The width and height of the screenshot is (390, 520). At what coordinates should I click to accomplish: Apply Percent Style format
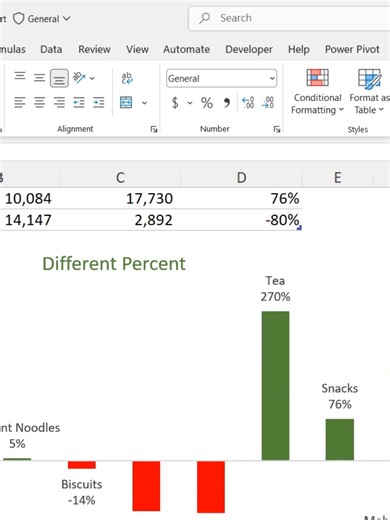click(x=207, y=103)
